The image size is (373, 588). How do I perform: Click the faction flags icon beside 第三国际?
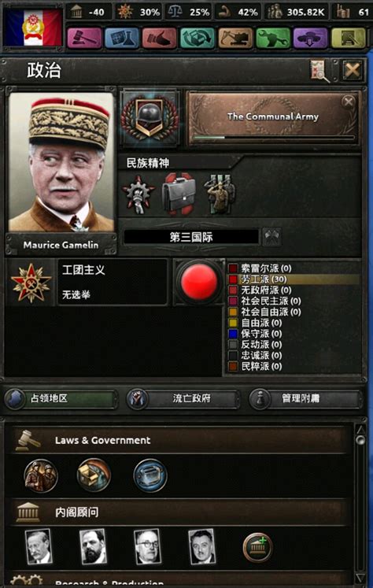tap(271, 237)
